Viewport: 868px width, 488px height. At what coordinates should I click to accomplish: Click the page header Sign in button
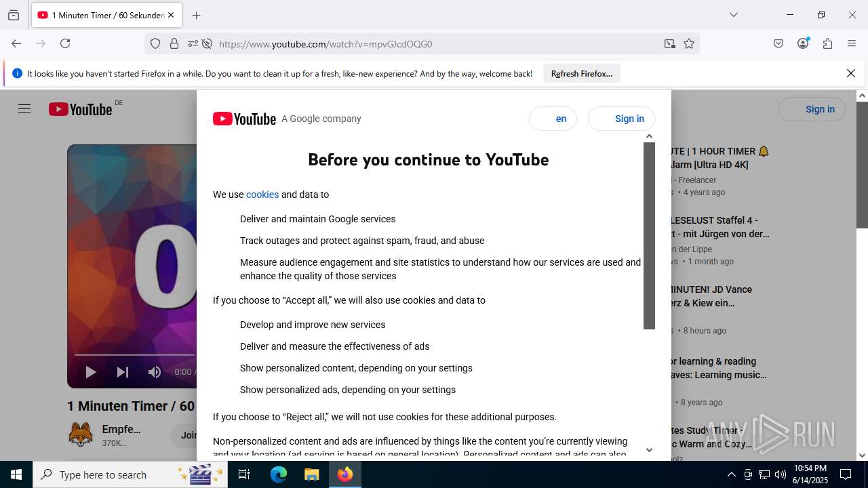click(812, 109)
